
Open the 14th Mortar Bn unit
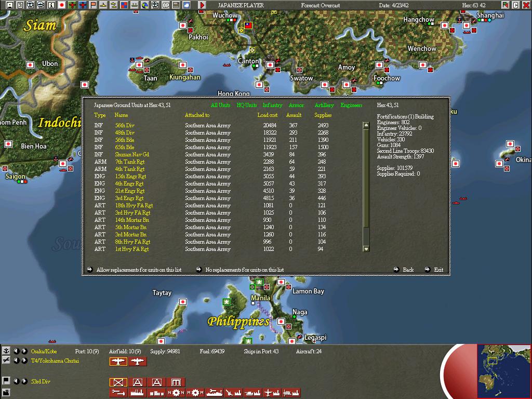coord(132,220)
